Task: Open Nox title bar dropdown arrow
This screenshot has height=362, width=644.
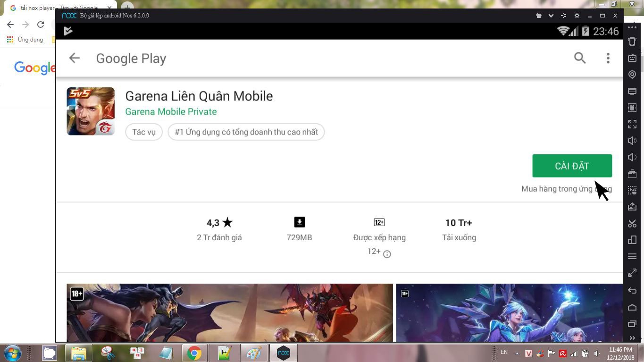Action: click(x=551, y=16)
